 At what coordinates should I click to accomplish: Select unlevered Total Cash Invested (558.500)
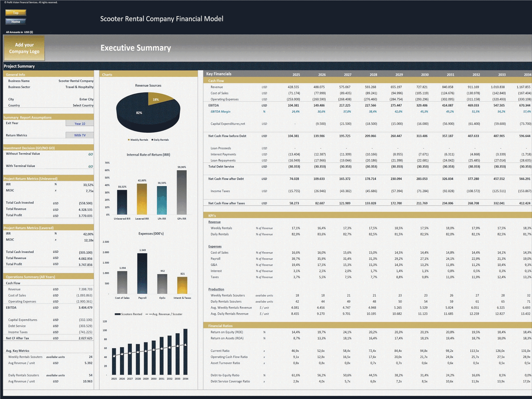click(86, 203)
